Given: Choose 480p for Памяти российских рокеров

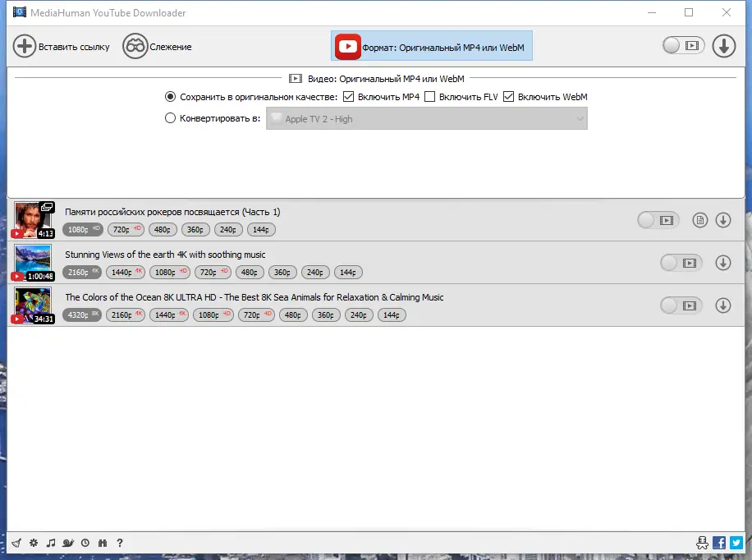Looking at the screenshot, I should point(163,230).
